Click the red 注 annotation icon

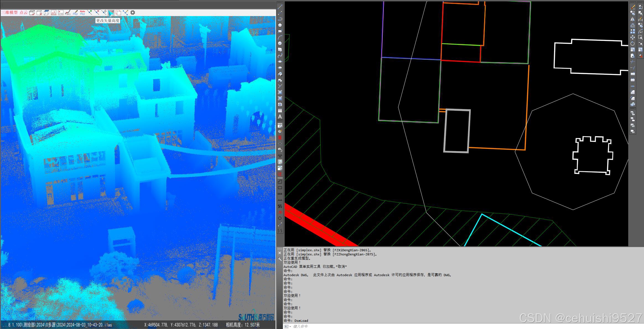280,174
